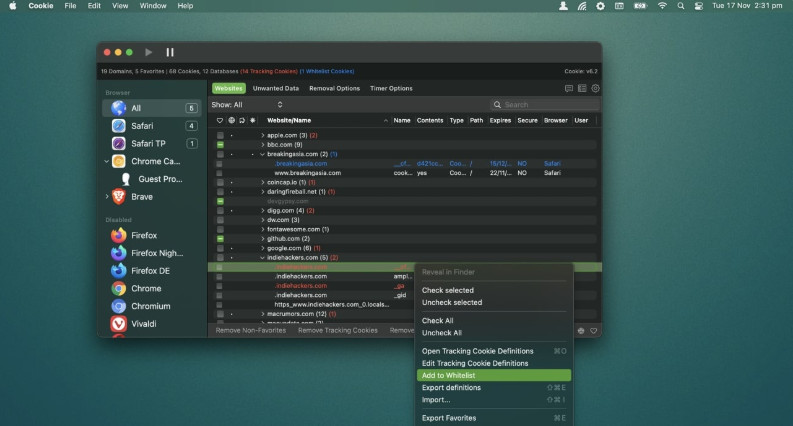Open the feedback speech bubble icon
The height and width of the screenshot is (426, 793).
pyautogui.click(x=568, y=89)
